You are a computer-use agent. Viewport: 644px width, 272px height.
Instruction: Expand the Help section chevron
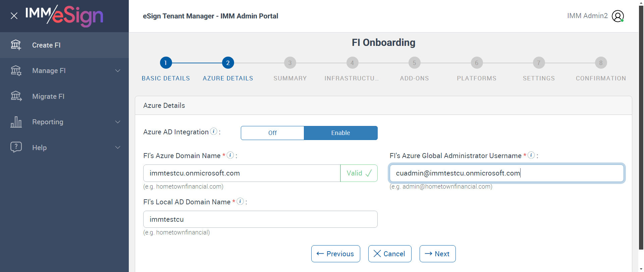[x=118, y=147]
